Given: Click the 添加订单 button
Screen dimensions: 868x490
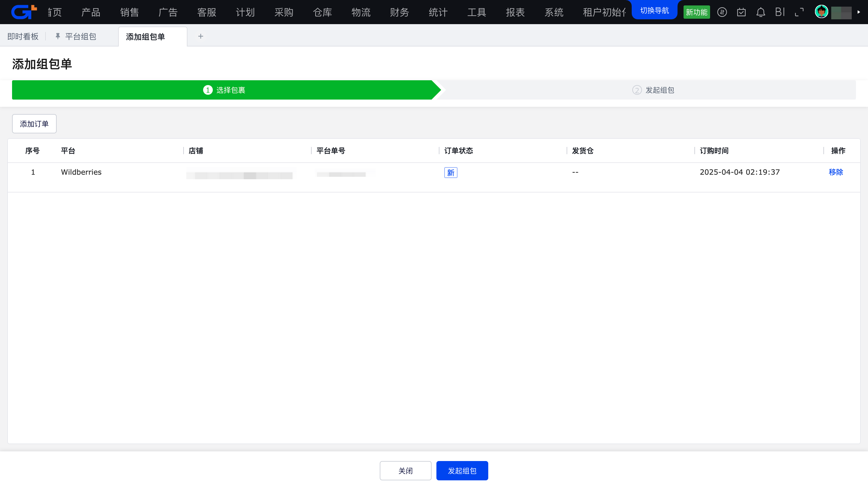Looking at the screenshot, I should (x=34, y=124).
